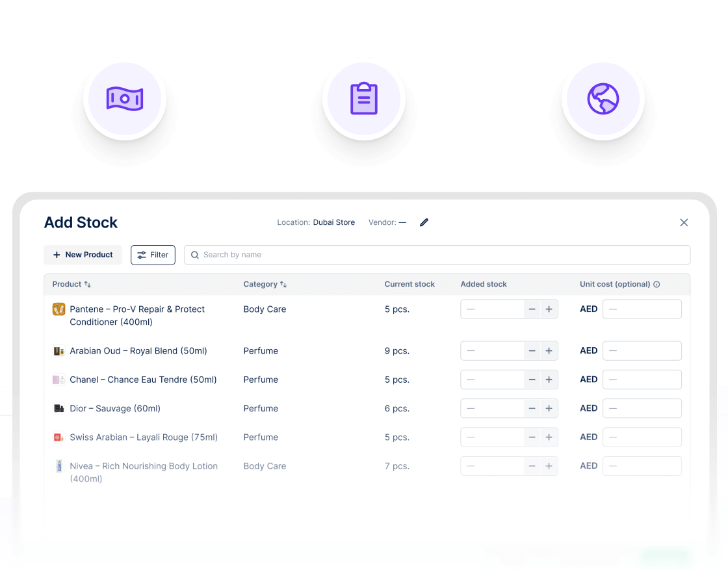
Task: Select Nivea Rich Nourishing Body Lotion name
Action: click(x=144, y=473)
